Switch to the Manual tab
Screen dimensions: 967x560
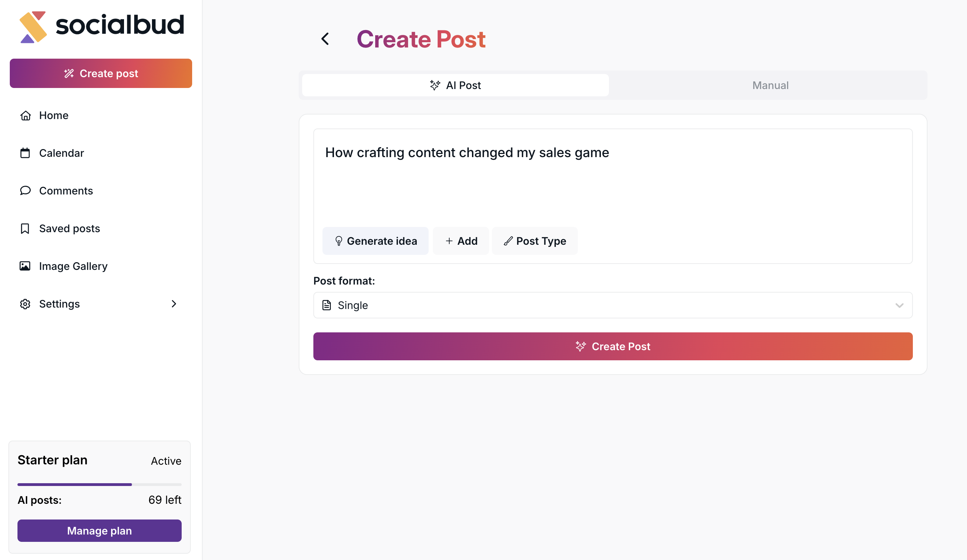point(770,85)
